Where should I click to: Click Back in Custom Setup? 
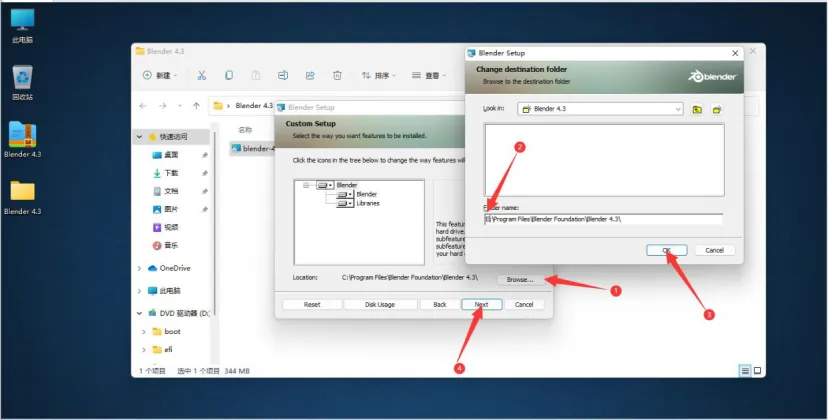tap(439, 304)
